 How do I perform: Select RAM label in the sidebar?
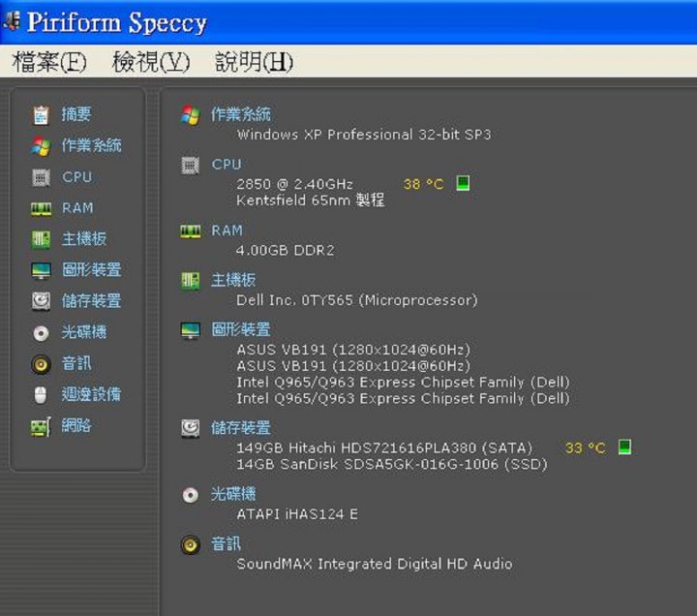tap(77, 208)
